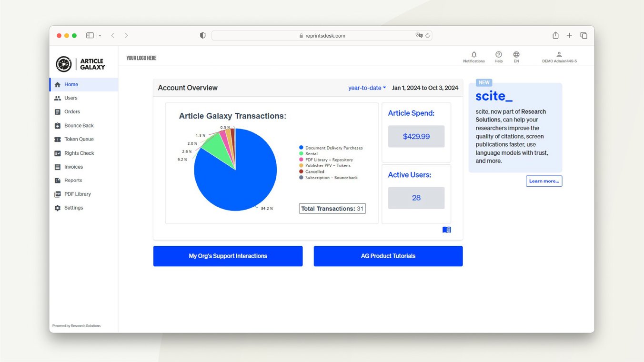Click the Rights Check checklist icon
The image size is (644, 362).
point(58,153)
